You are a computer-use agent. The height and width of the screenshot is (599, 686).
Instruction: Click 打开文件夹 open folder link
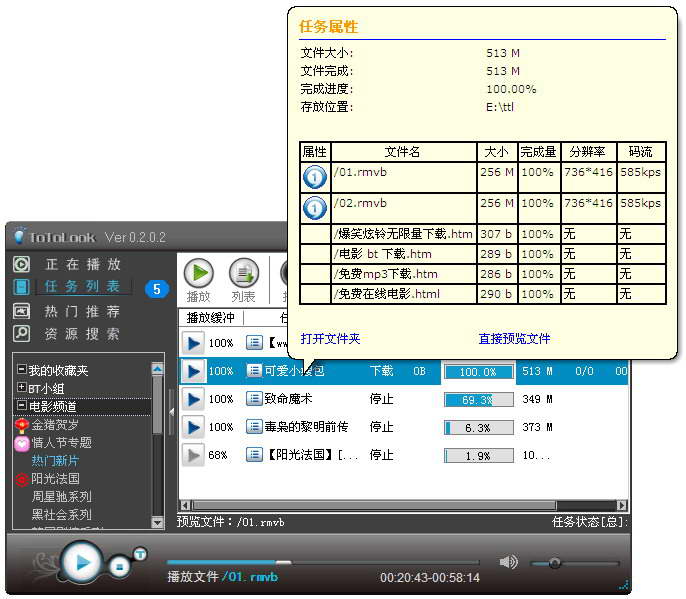click(330, 338)
